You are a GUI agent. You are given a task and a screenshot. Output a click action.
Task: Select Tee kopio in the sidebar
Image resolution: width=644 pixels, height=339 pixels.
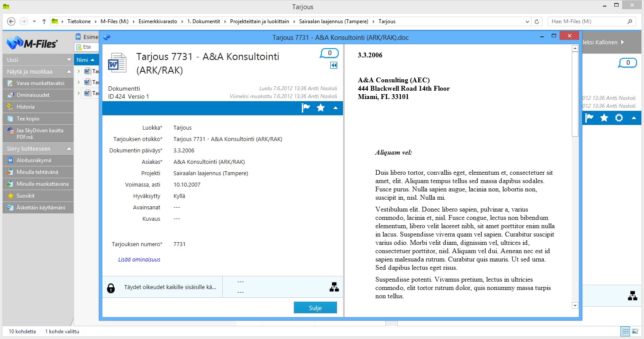point(38,119)
